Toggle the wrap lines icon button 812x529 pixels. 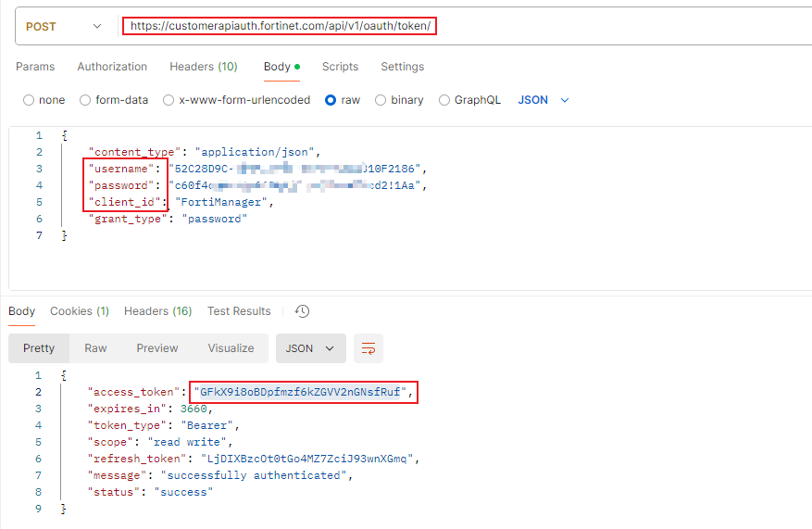tap(369, 348)
